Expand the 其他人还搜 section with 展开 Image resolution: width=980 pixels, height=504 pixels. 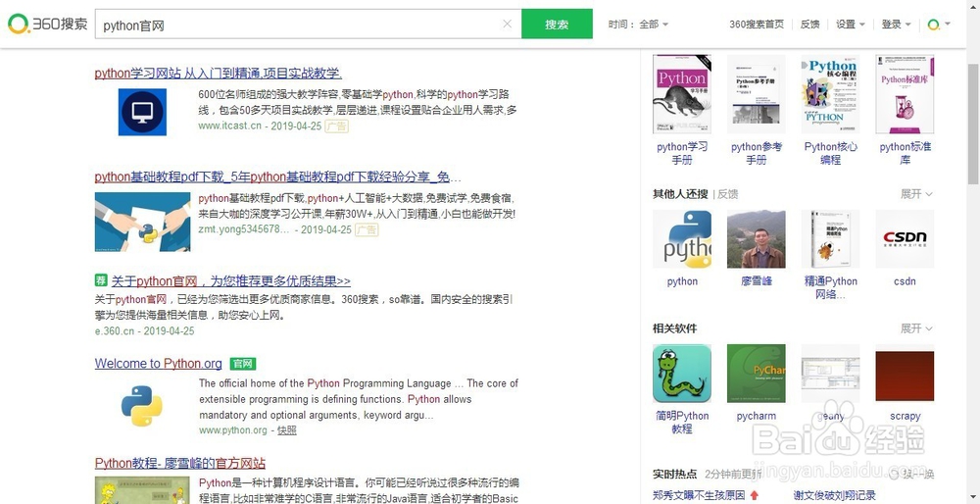tap(916, 194)
